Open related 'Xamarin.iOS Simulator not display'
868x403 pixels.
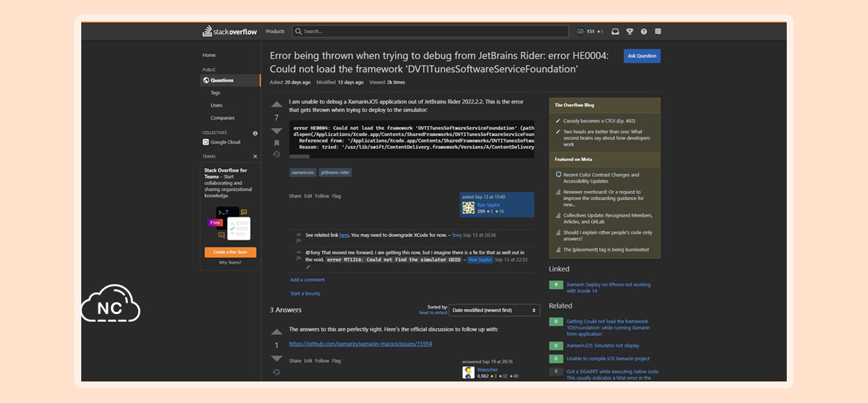603,345
